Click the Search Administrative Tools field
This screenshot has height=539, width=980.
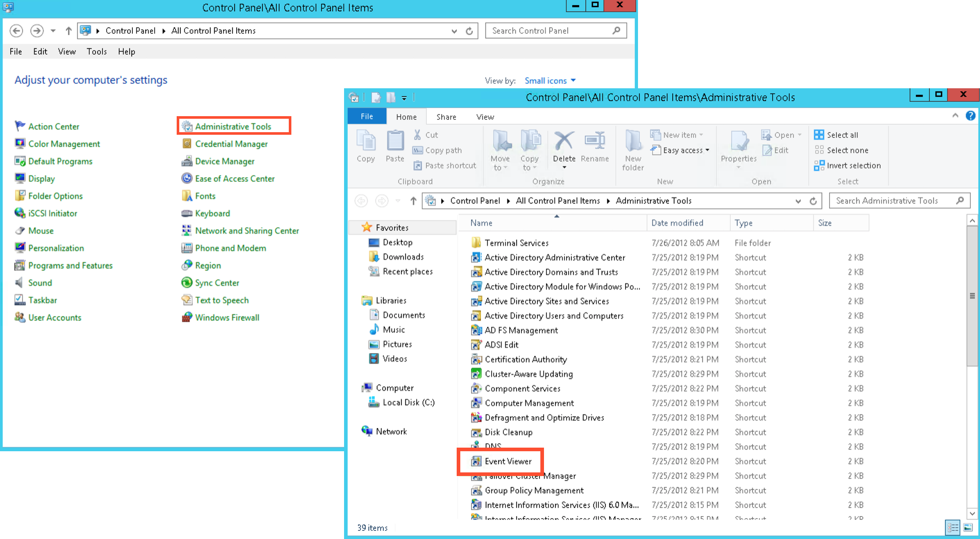click(899, 201)
